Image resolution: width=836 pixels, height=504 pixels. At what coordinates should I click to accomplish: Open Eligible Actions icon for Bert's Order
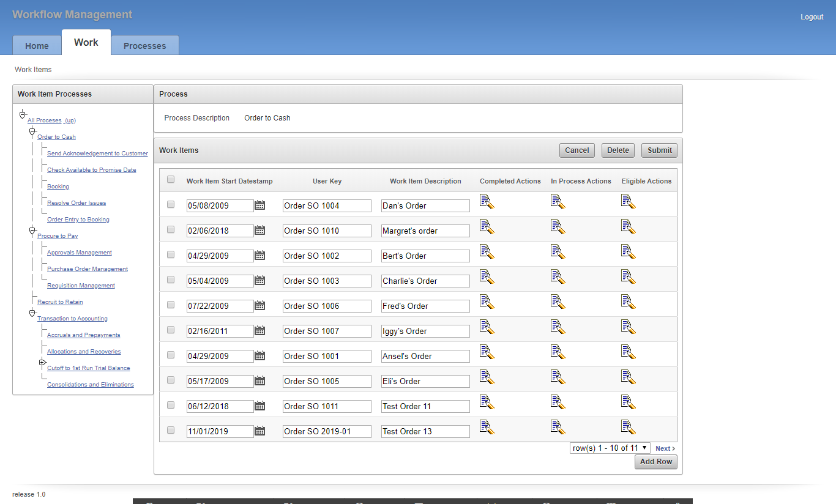coord(628,251)
